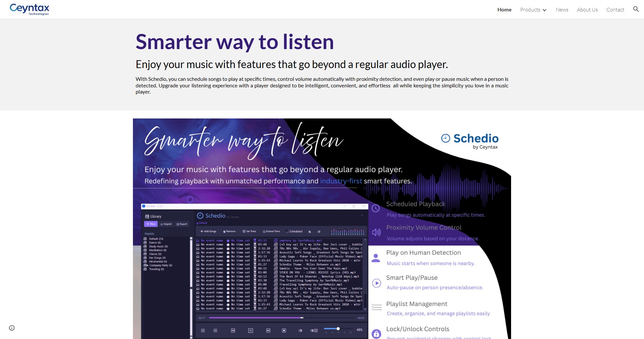Click Add Songs in the Schedio toolbar
644x339 pixels.
208,231
